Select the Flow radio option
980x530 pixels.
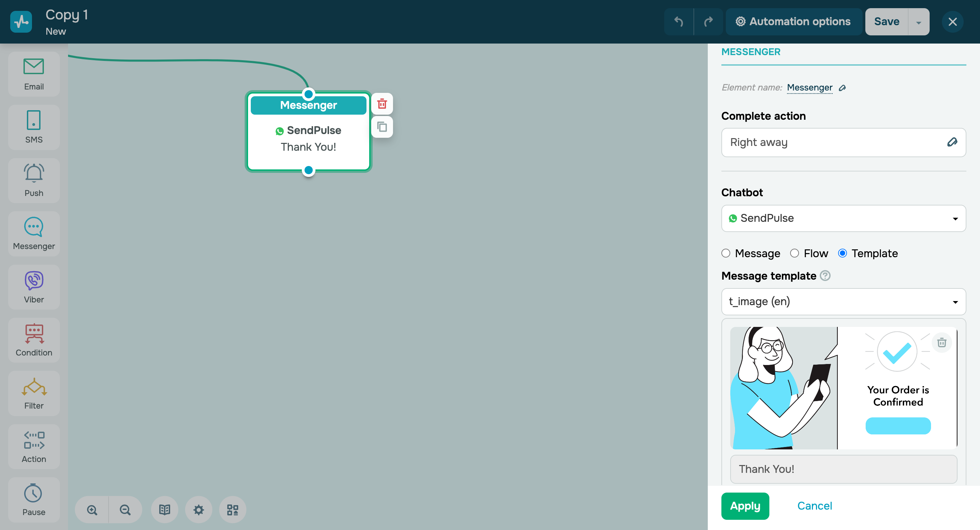pyautogui.click(x=795, y=253)
